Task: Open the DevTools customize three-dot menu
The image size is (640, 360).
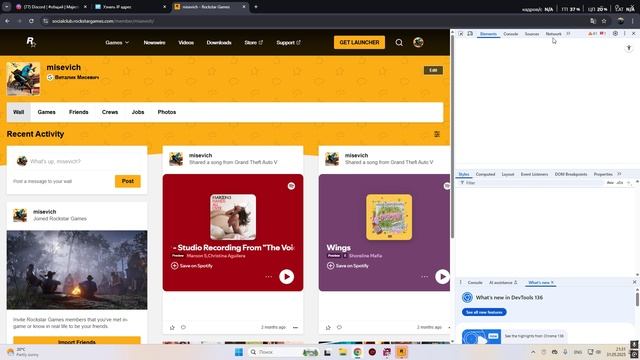Action: [624, 33]
